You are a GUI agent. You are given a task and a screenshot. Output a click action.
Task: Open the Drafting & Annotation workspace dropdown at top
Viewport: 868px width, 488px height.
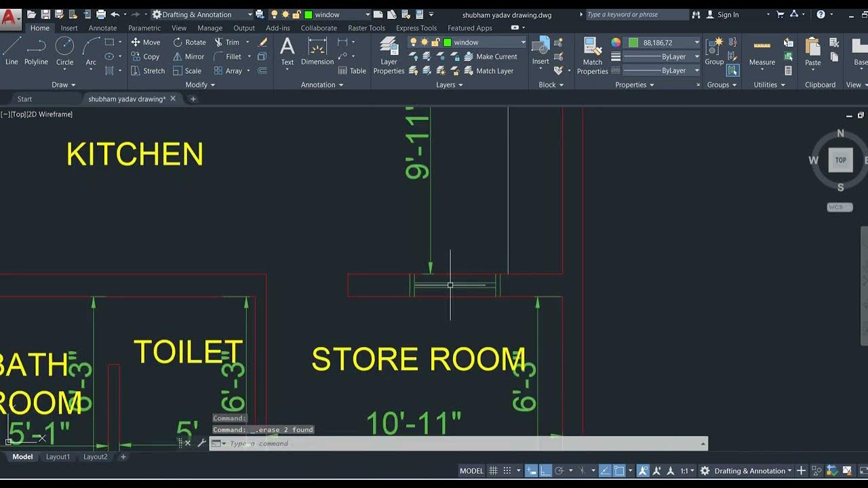tap(202, 14)
